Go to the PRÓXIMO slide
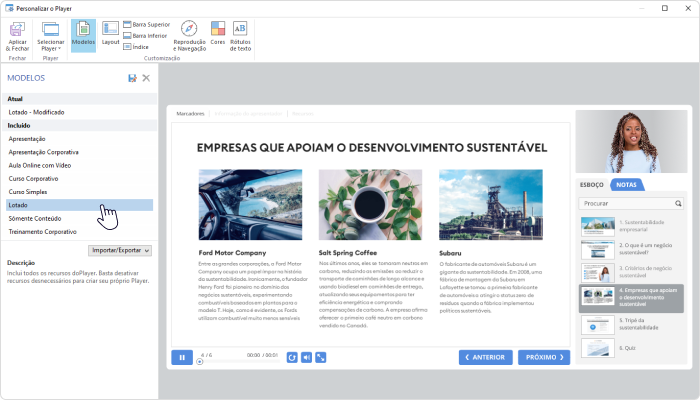Screen dimensions: 700x400 [x=544, y=358]
